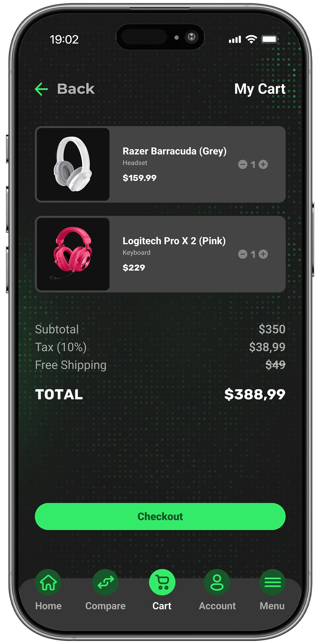Image resolution: width=320 pixels, height=644 pixels.
Task: Tap the Account tab label
Action: coord(217,606)
